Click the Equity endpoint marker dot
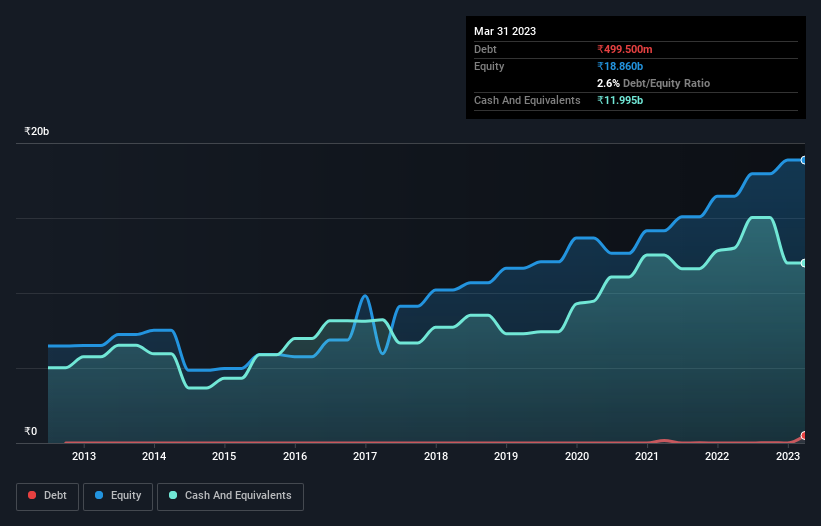 (804, 160)
